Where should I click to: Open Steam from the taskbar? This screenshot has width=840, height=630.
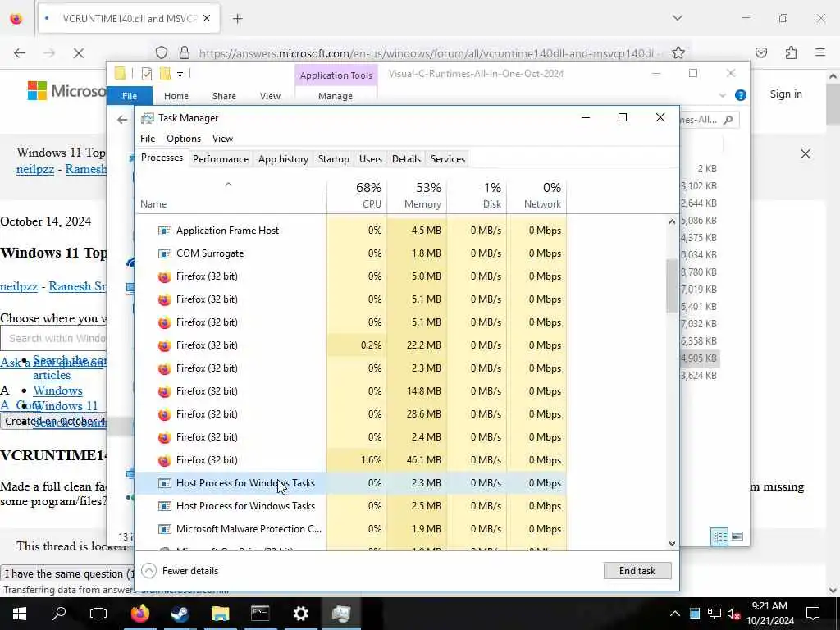tap(180, 614)
